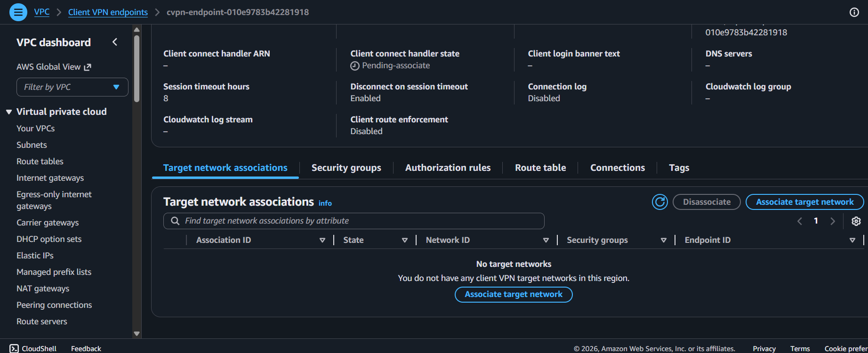This screenshot has width=868, height=353.
Task: Open Elastic IPs in sidebar
Action: coord(35,256)
